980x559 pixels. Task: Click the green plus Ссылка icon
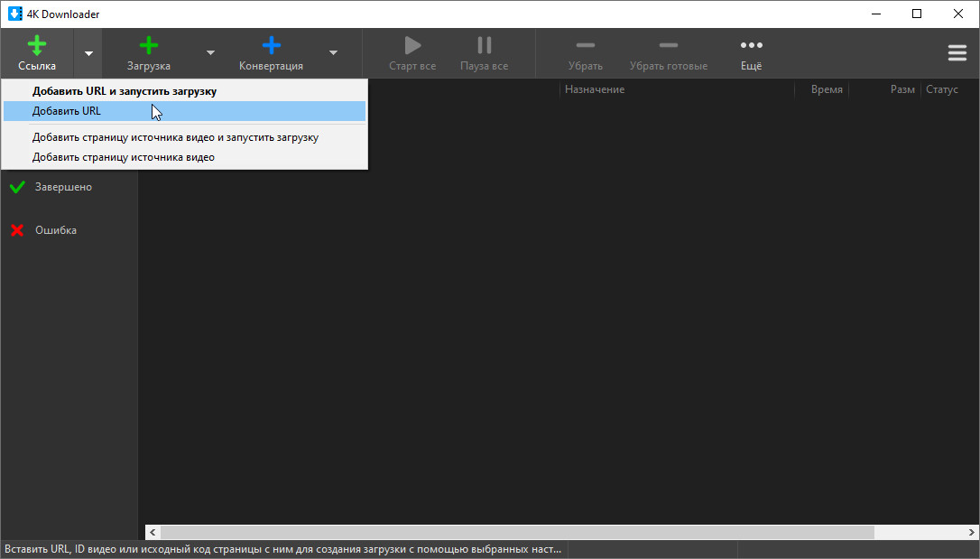click(37, 46)
